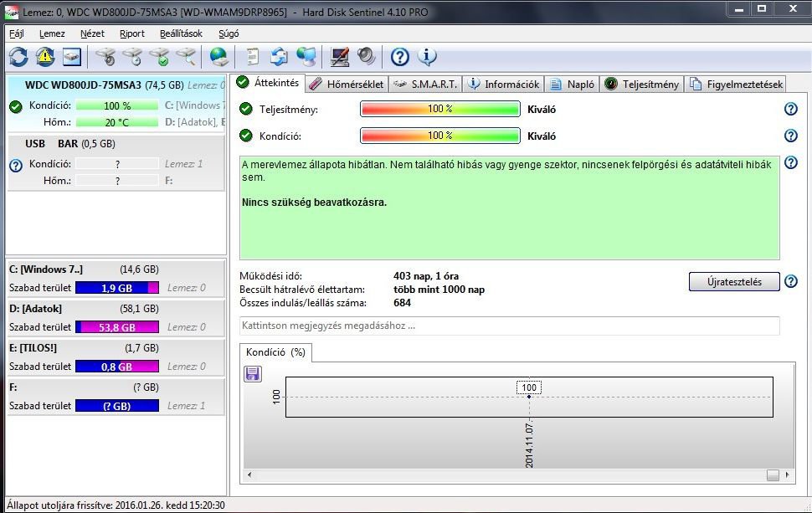Click the Kattintson megjegyzés megadásához comment field
Image resolution: width=812 pixels, height=513 pixels.
click(x=510, y=326)
